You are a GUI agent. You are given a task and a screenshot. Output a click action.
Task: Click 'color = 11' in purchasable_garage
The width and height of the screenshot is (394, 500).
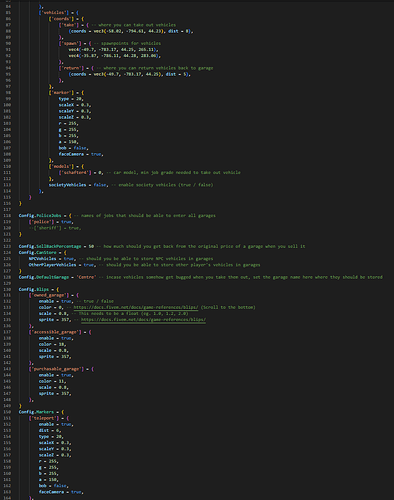click(52, 381)
